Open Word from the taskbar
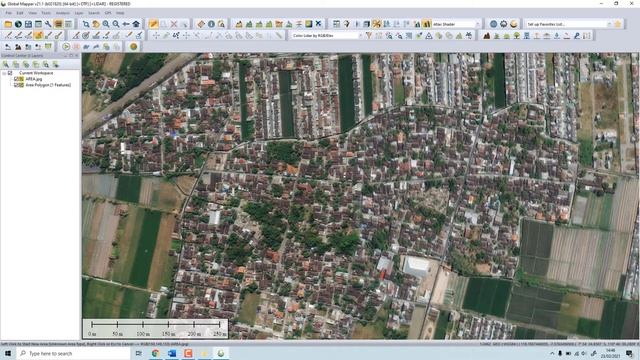Image resolution: width=640 pixels, height=360 pixels. [x=172, y=353]
